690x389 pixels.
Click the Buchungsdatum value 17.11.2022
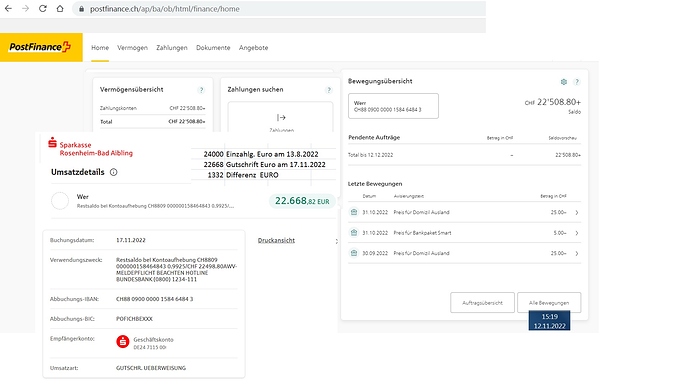point(131,240)
